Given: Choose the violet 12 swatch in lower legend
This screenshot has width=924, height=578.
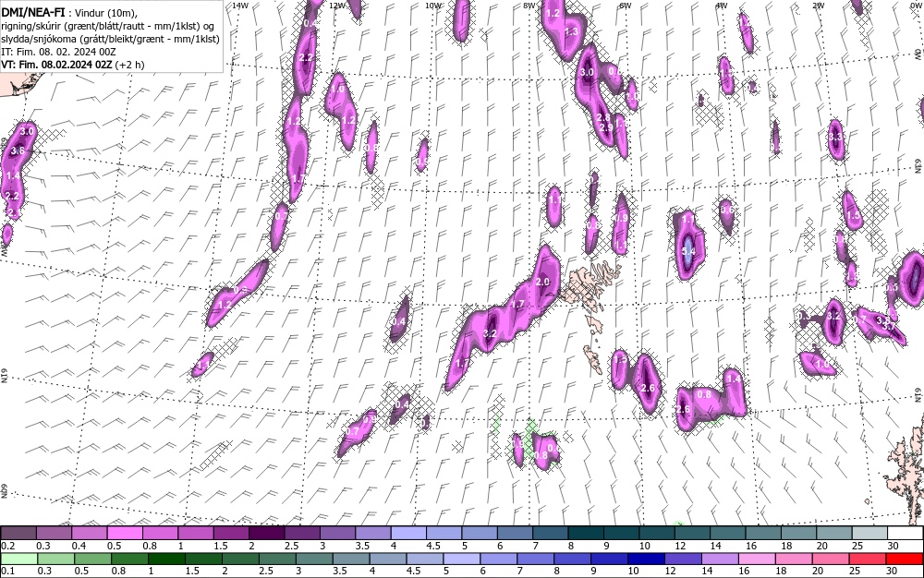Looking at the screenshot, I should tap(683, 559).
